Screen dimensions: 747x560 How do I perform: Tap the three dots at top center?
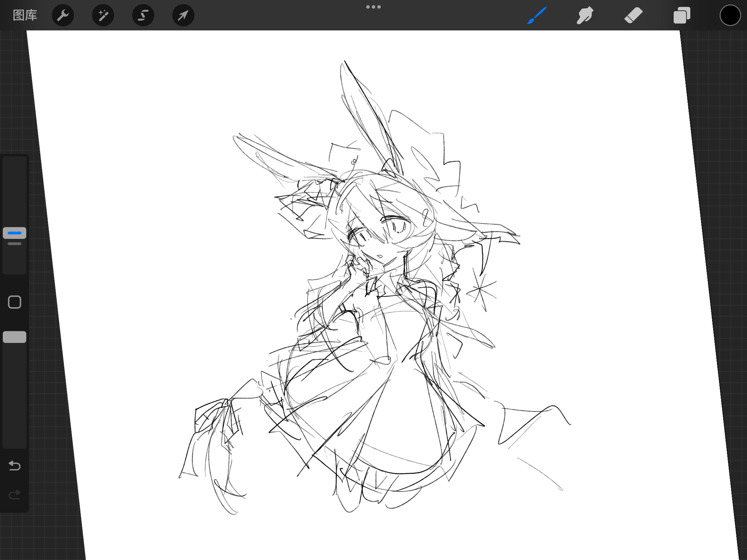click(373, 7)
